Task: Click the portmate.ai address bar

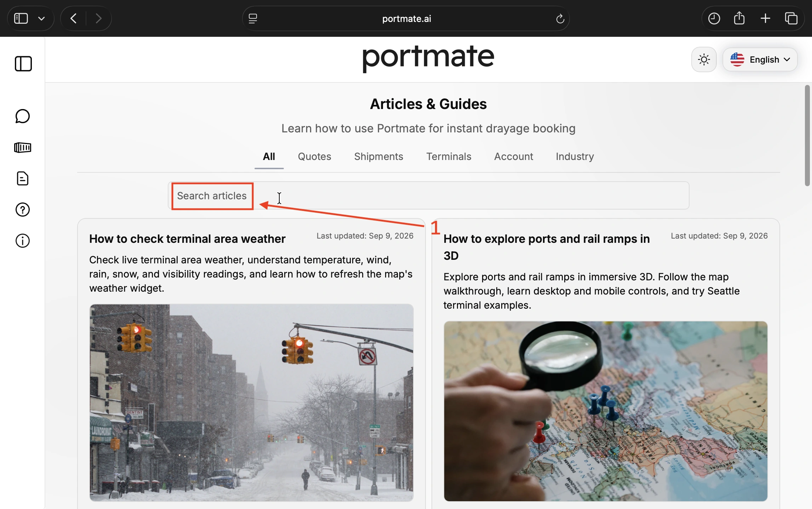Action: coord(406,18)
